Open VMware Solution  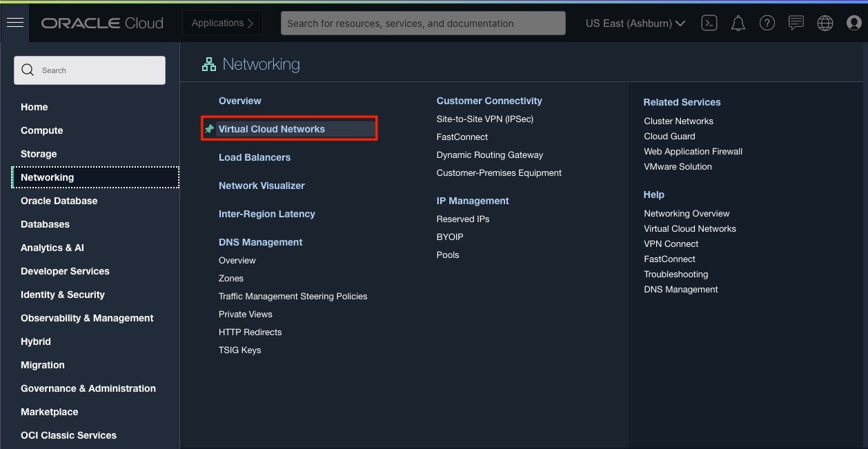tap(678, 166)
